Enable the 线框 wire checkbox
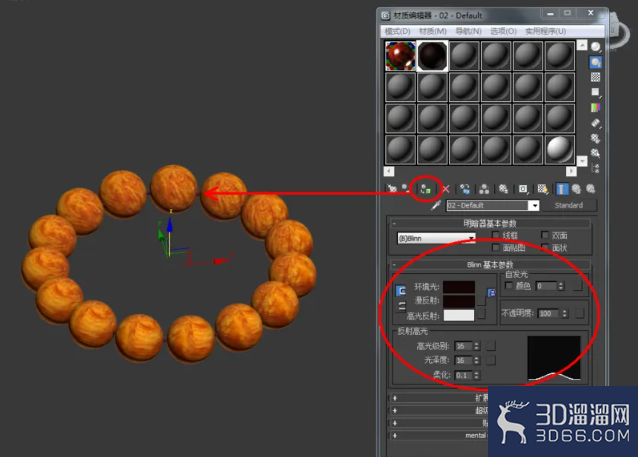The image size is (638, 457). point(496,235)
